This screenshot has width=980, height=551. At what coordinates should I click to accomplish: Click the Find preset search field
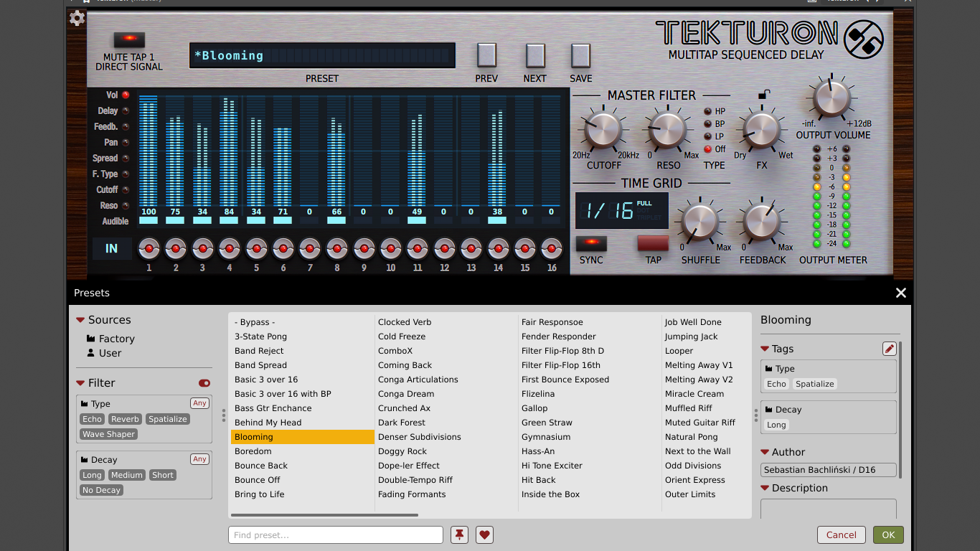point(336,534)
